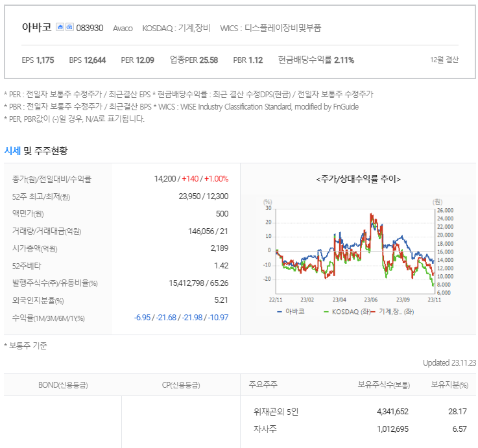Click the 보통주 기준 footnote
Screen dimensions: 478x448
click(x=25, y=346)
